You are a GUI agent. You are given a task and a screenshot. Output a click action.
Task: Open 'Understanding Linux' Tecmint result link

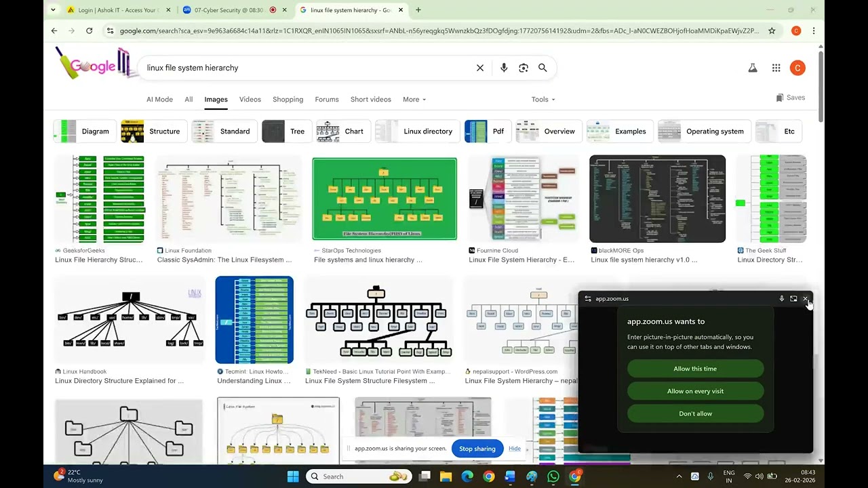point(254,381)
